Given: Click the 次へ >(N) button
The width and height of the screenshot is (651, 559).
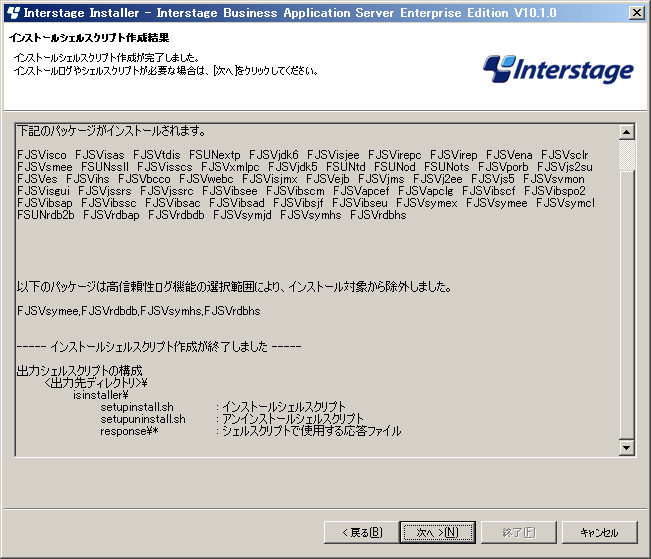Looking at the screenshot, I should (438, 532).
